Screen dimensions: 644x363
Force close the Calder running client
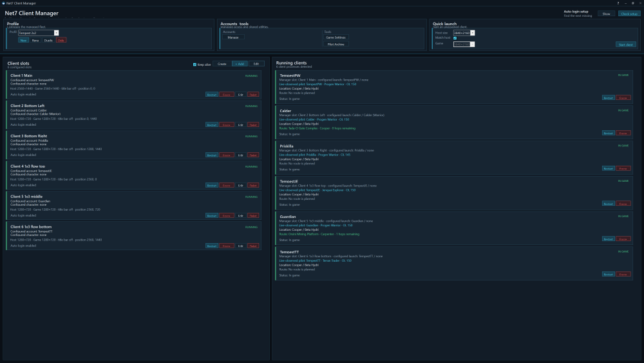click(x=623, y=133)
